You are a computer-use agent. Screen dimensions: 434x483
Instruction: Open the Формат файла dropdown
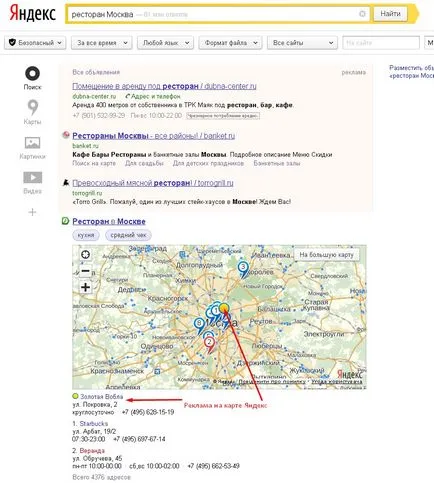click(230, 43)
